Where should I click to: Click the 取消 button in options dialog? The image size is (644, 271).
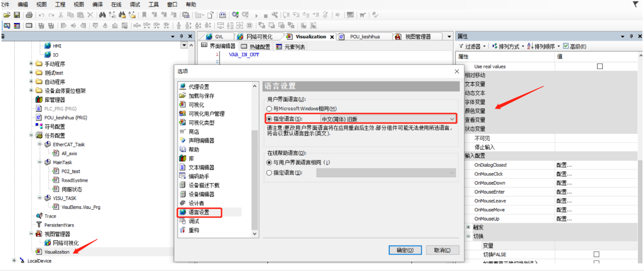pyautogui.click(x=442, y=250)
